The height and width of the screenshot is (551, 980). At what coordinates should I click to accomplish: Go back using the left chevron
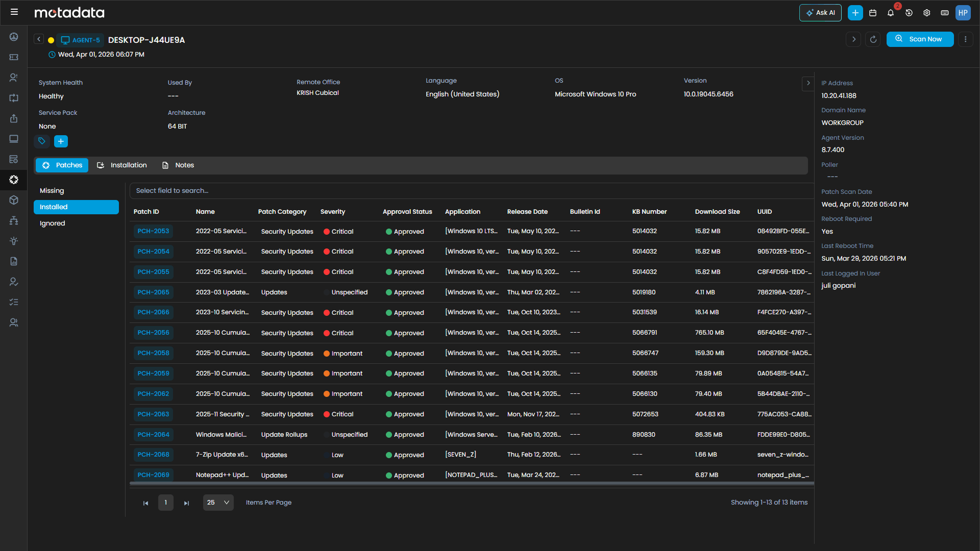tap(39, 39)
